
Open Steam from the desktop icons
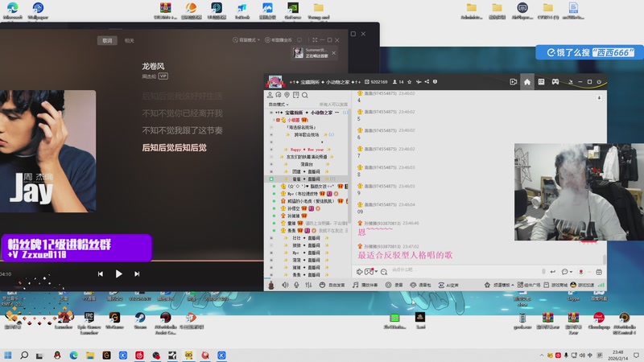pyautogui.click(x=139, y=321)
